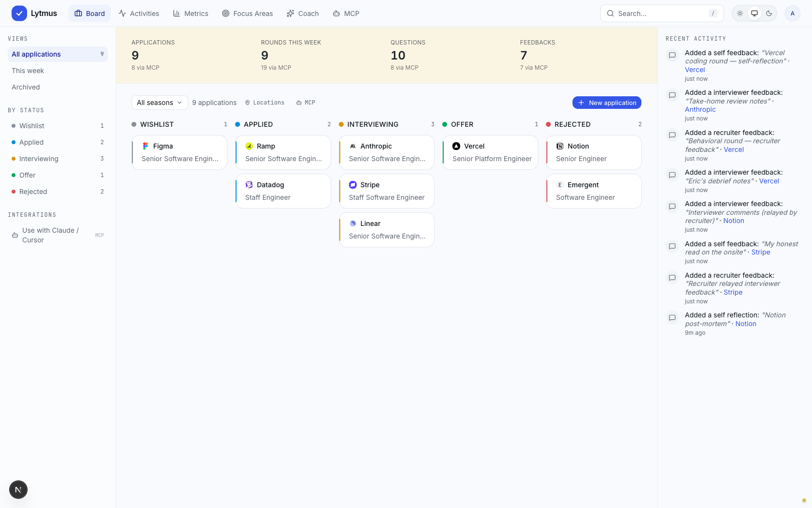Filter by Rejected status in sidebar
Image resolution: width=812 pixels, height=508 pixels.
58,192
